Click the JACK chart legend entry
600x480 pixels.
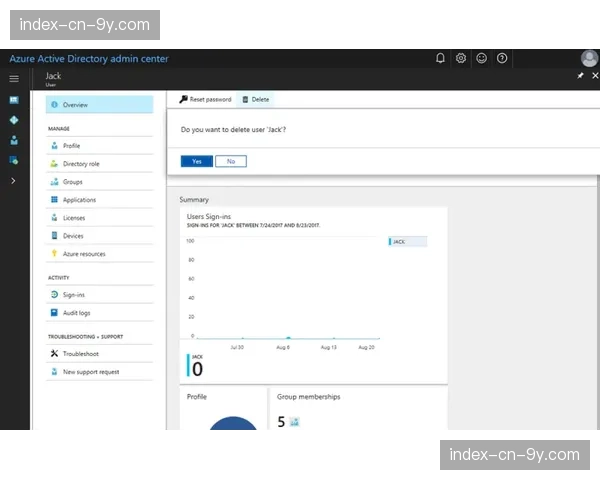[407, 242]
